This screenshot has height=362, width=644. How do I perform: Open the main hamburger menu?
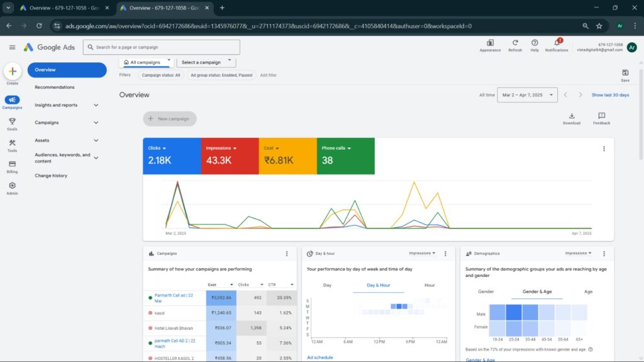coord(12,47)
